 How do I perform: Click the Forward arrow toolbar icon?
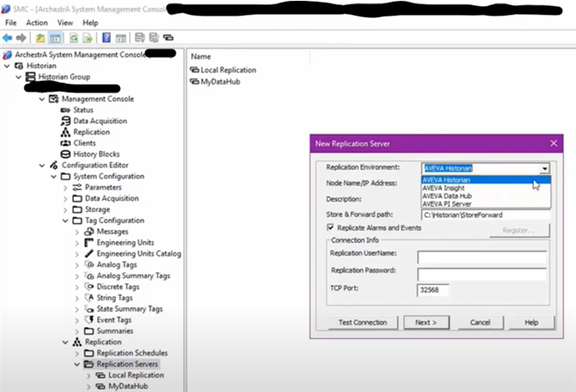22,38
